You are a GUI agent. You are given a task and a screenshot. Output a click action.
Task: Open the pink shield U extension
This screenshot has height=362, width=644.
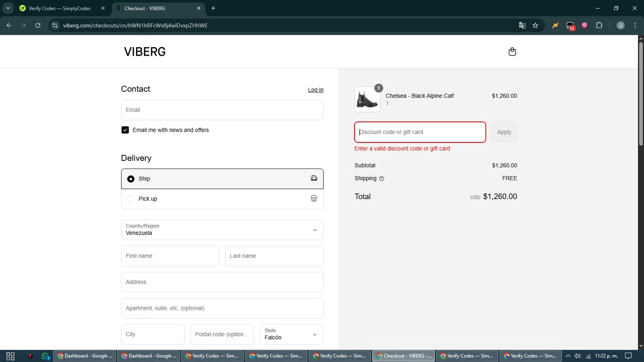click(x=584, y=25)
